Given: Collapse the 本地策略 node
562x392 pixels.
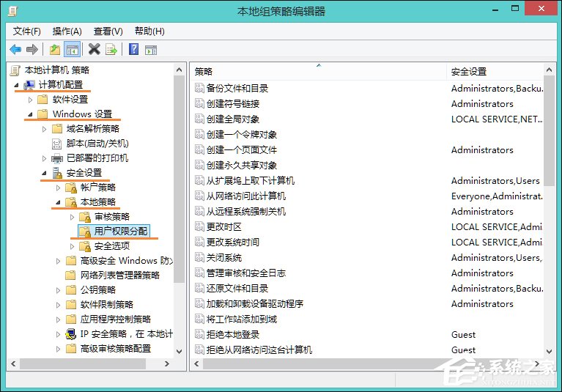Looking at the screenshot, I should click(59, 203).
